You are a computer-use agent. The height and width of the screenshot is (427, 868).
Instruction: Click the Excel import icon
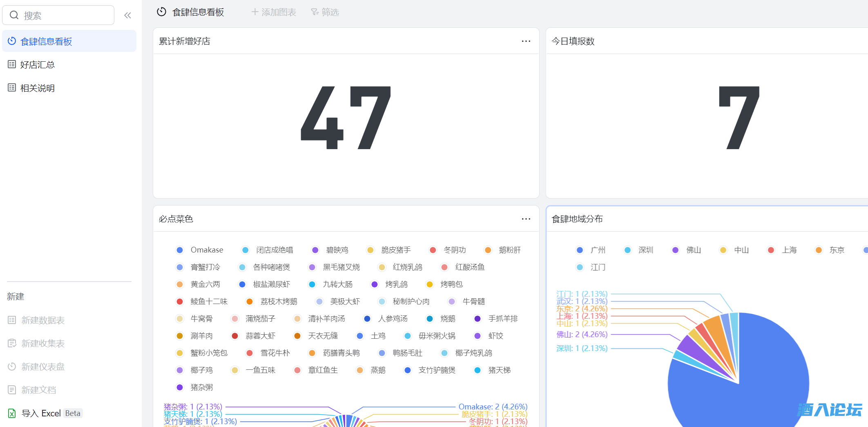coord(12,413)
